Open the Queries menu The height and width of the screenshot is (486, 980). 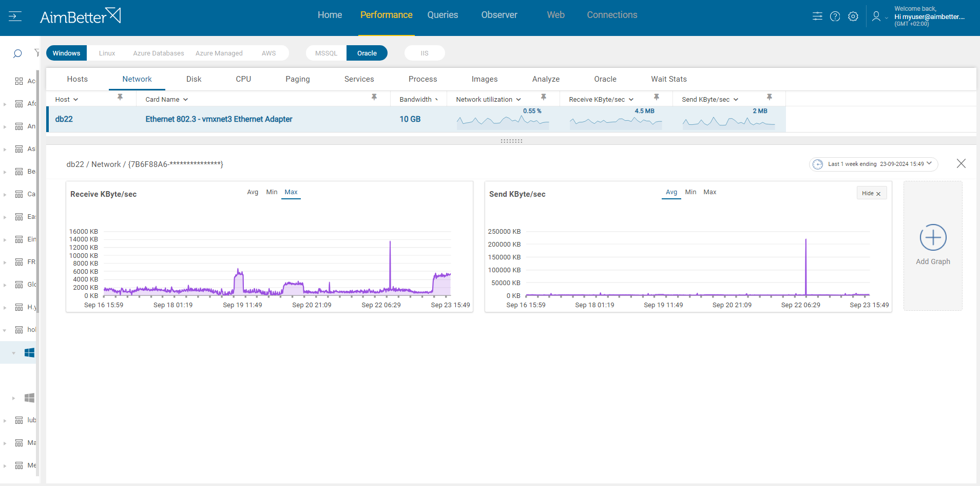tap(443, 15)
